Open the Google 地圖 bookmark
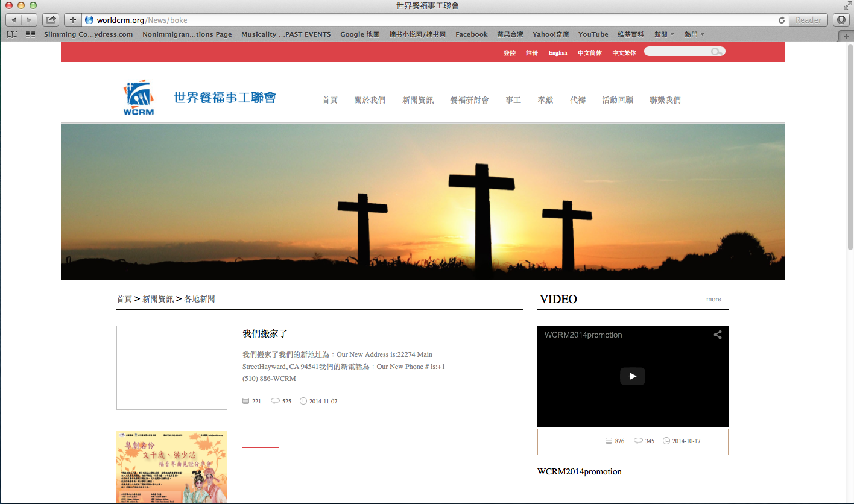 [360, 34]
